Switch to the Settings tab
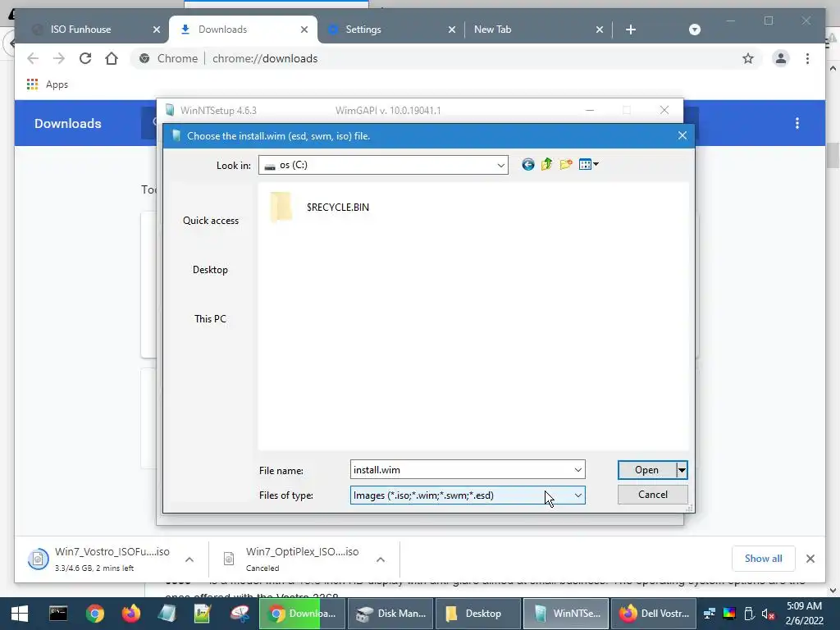This screenshot has width=840, height=630. [363, 30]
